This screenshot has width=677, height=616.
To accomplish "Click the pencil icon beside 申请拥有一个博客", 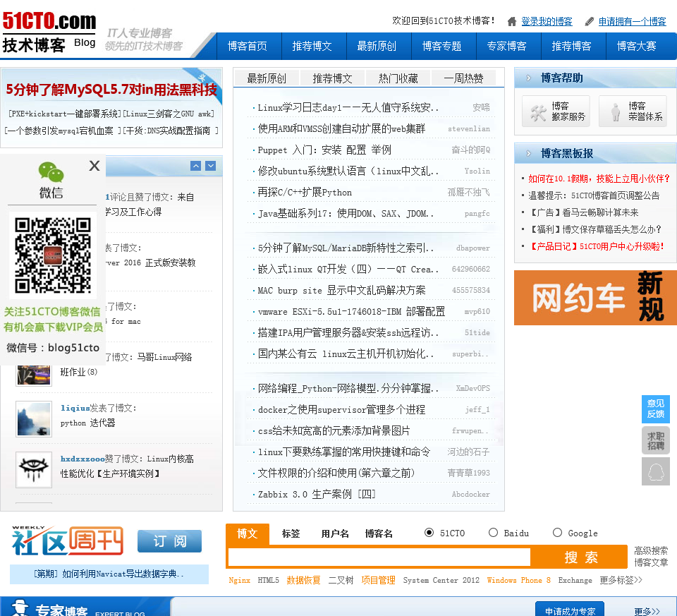I will 590,22.
